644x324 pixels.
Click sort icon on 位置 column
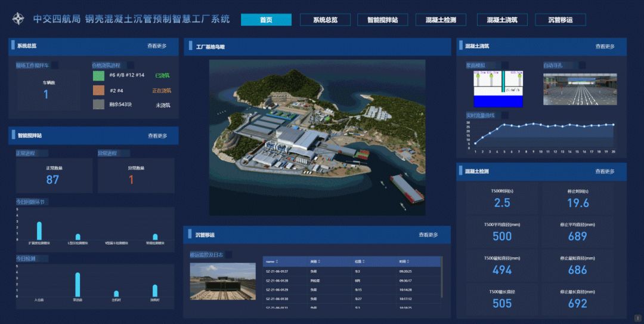pos(364,261)
